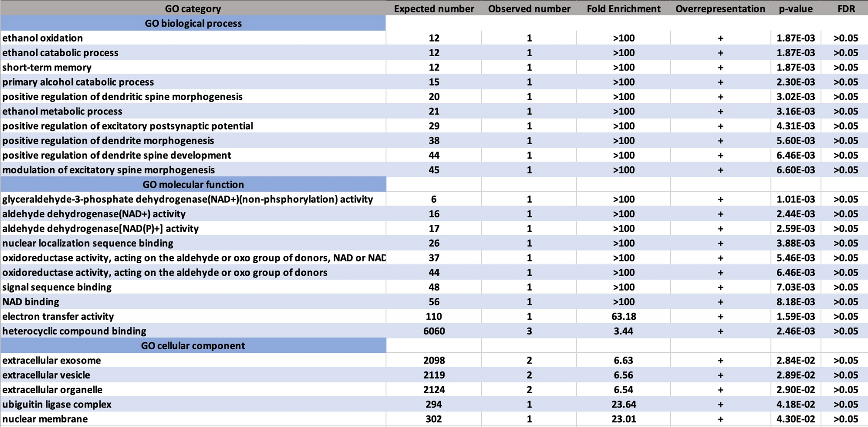
Task: Select the signal sequence binding cell
Action: (193, 287)
